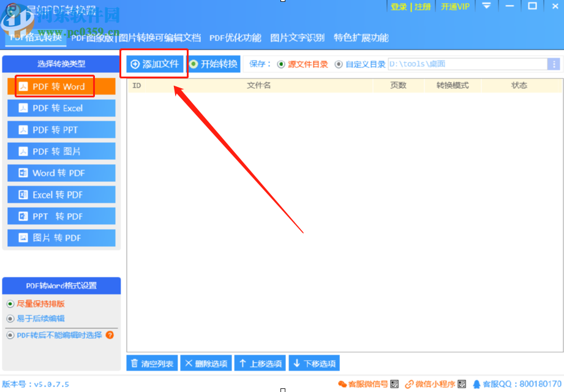
Task: Open the 开通VIP link
Action: [x=454, y=7]
